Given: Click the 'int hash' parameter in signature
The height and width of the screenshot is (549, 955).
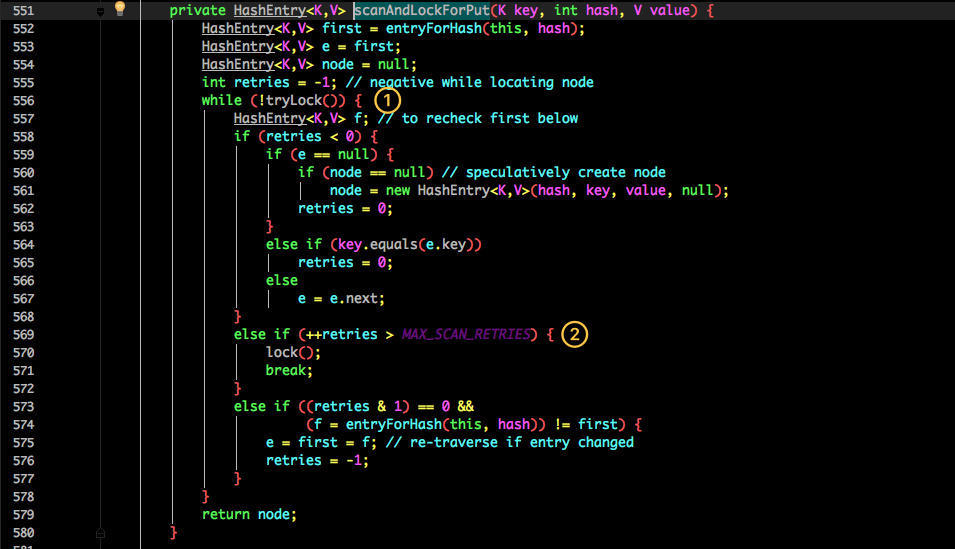Looking at the screenshot, I should tap(586, 10).
